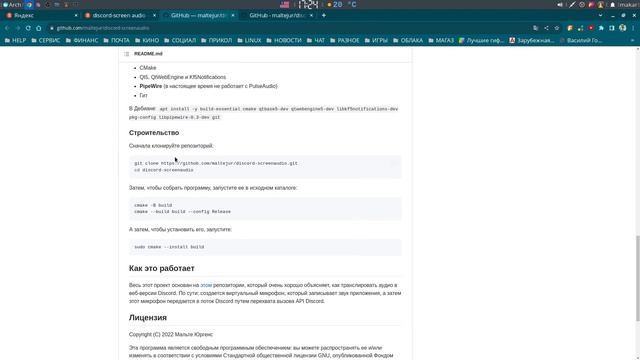Follow the этом repository link
Image resolution: width=640 pixels, height=360 pixels.
(206, 285)
